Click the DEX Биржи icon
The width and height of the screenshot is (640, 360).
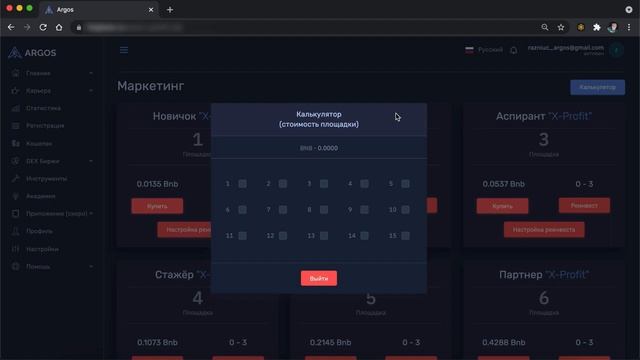click(16, 161)
